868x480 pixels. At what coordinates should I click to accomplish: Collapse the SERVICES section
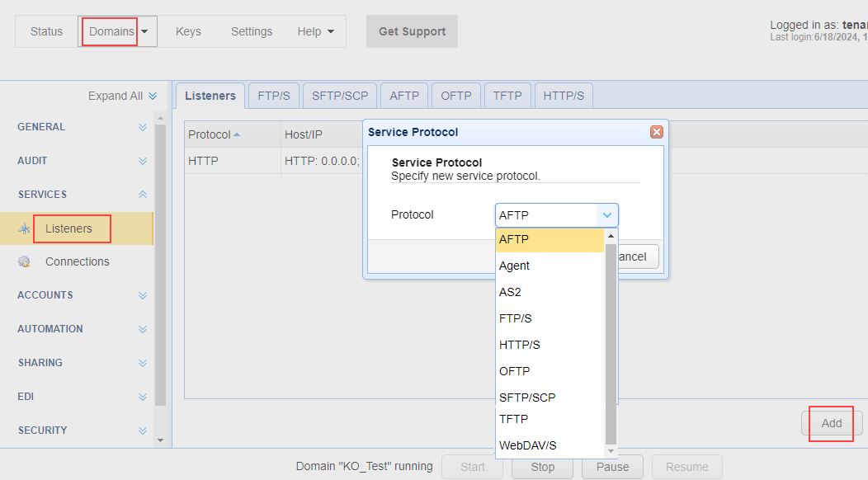point(142,195)
